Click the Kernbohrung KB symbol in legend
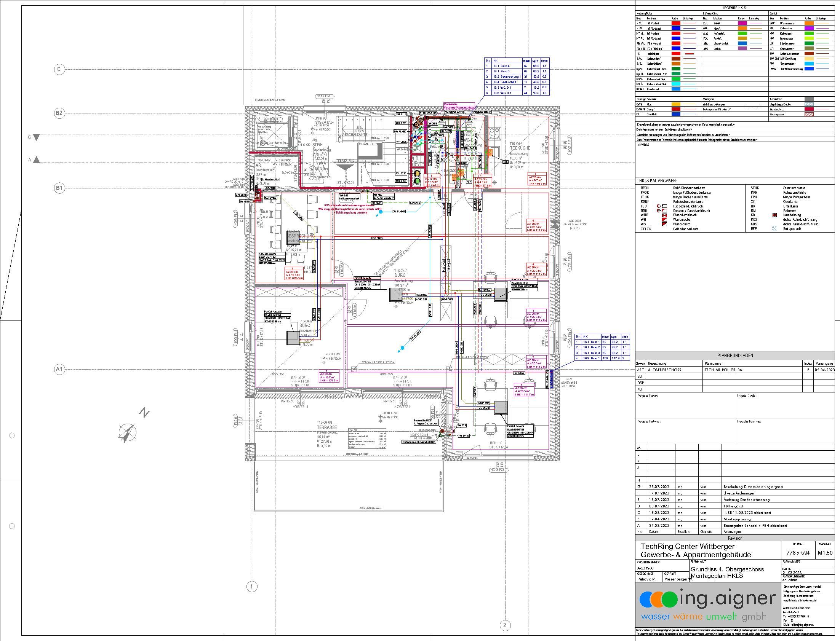This screenshot has width=840, height=641. [774, 215]
